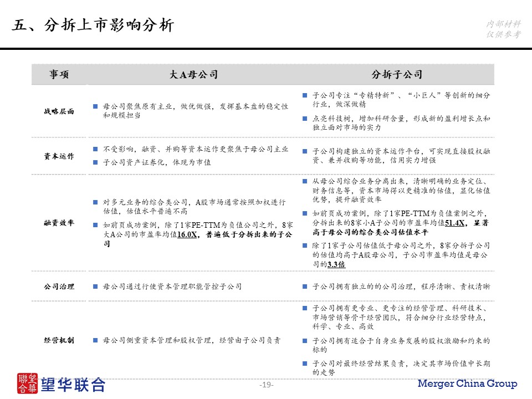
Task: Click the 战略层面 row label
Action: pos(59,111)
